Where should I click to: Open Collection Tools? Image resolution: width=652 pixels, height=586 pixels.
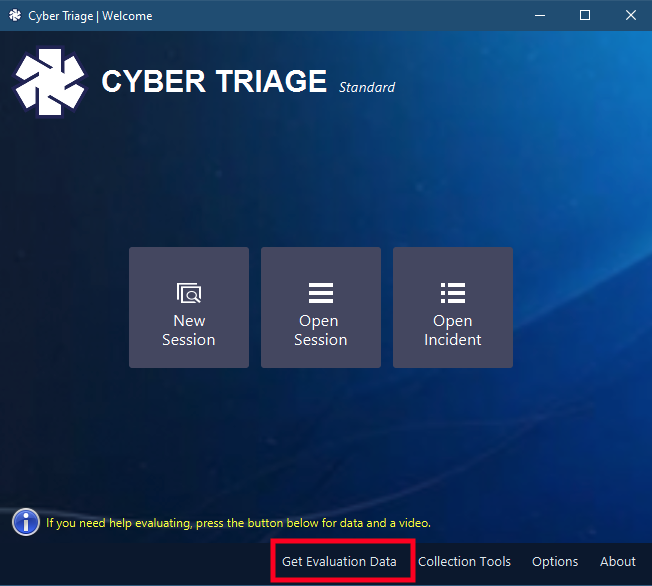(x=464, y=561)
